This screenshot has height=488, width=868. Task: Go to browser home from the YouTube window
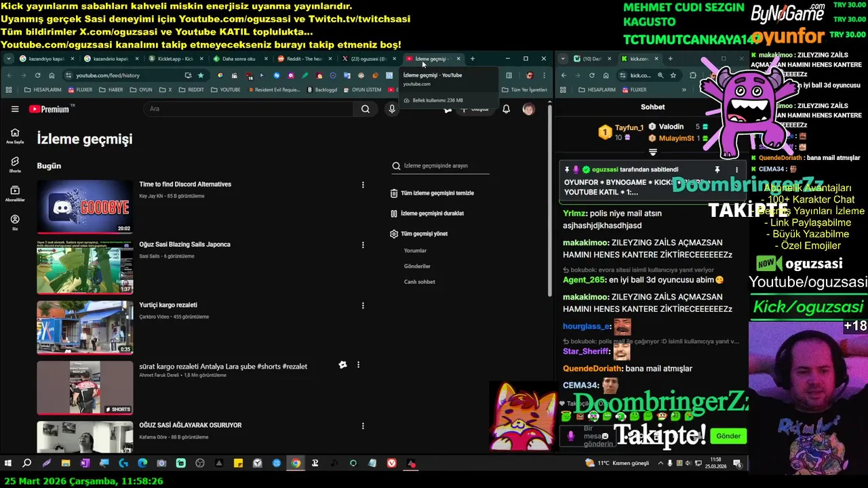coord(52,75)
